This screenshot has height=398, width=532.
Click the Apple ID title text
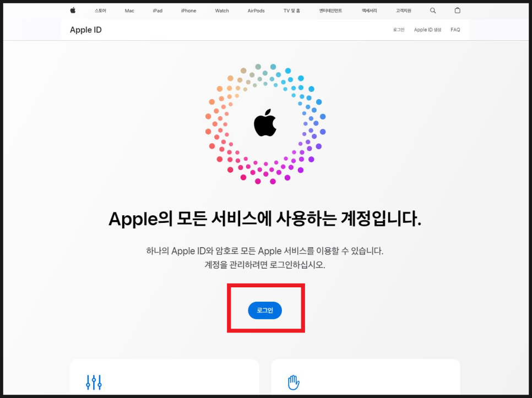[x=86, y=30]
